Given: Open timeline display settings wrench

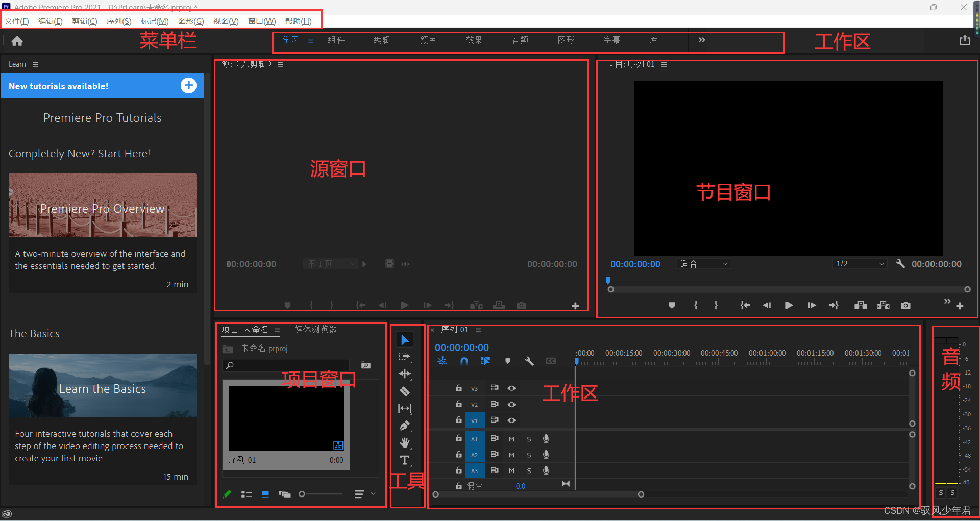Looking at the screenshot, I should click(x=529, y=361).
